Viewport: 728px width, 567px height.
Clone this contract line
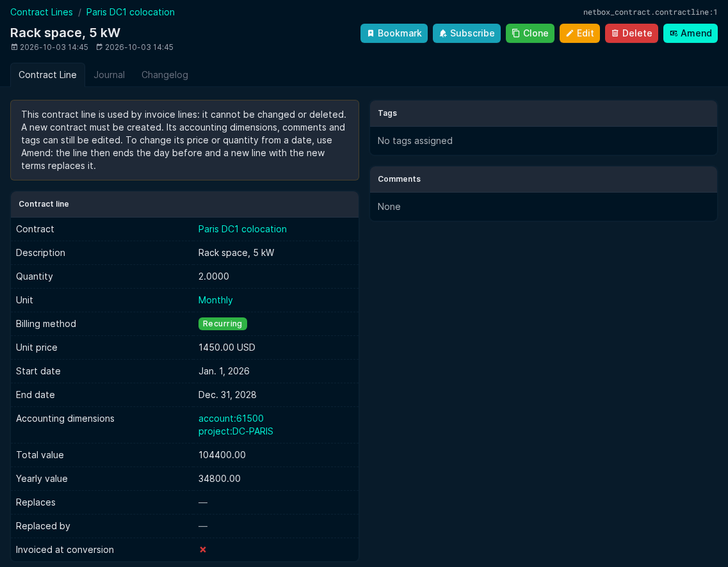[530, 33]
